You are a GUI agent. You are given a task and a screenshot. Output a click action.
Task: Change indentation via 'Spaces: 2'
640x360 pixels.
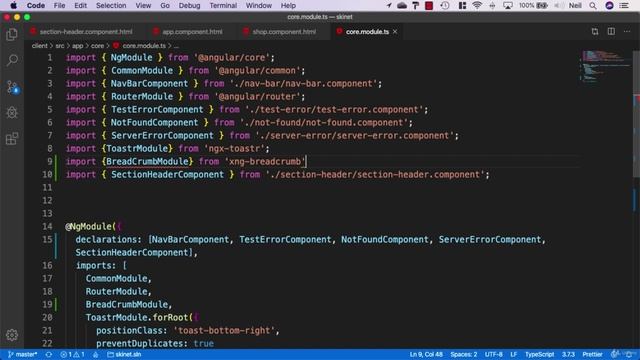463,354
